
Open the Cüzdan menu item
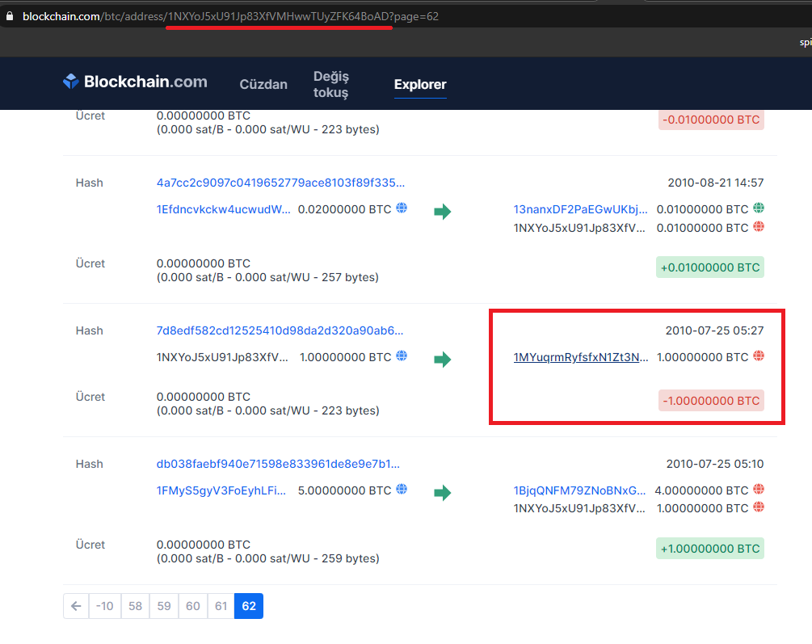click(x=263, y=85)
